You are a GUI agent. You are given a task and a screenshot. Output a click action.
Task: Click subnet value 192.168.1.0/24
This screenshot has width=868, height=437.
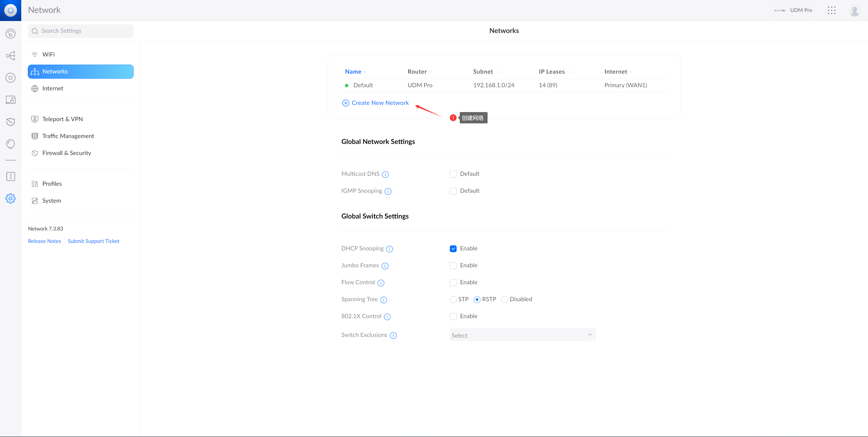click(x=494, y=85)
